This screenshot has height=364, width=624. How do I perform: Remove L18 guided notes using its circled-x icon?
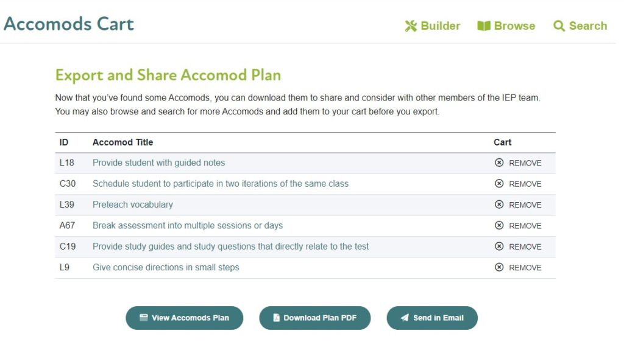(x=498, y=163)
